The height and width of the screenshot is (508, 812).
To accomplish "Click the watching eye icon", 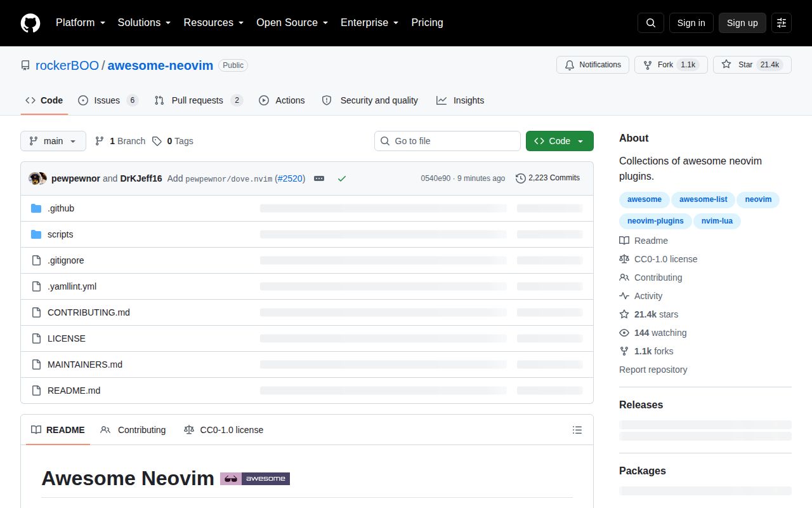I will 624,333.
